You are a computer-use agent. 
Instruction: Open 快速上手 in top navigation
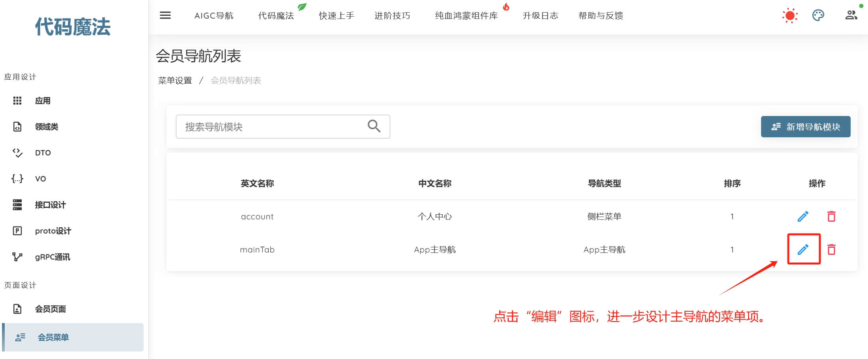pyautogui.click(x=337, y=16)
